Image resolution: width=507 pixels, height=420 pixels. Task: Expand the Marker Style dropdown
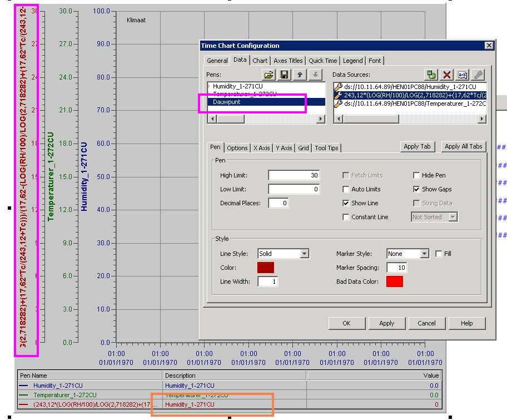[x=425, y=254]
